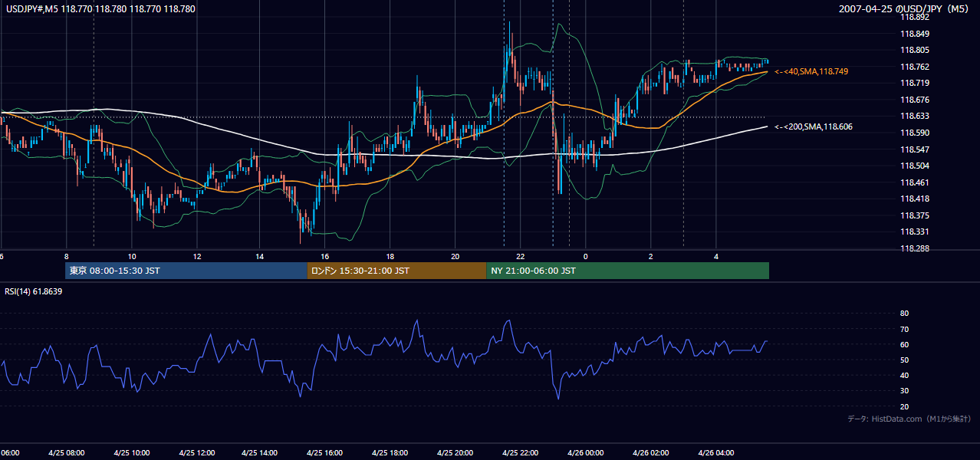
Task: Click the 4/26 00:00 time axis label
Action: tap(586, 453)
